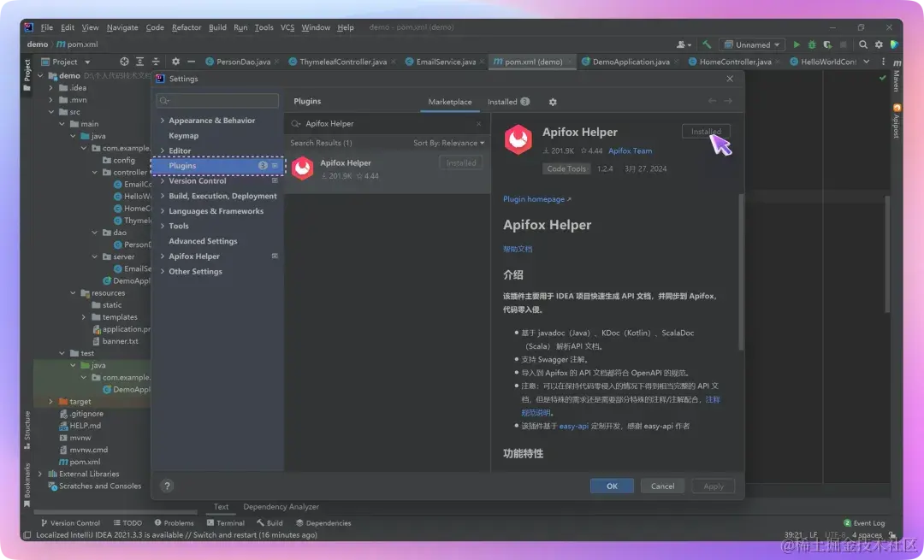Open the 帮助文档 help link
This screenshot has height=560, width=924.
(518, 249)
